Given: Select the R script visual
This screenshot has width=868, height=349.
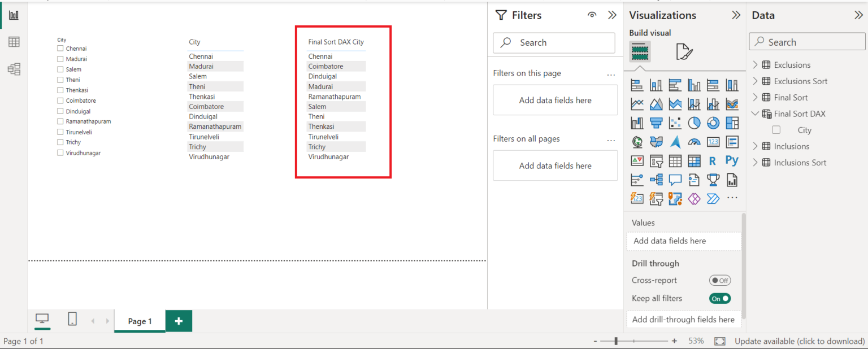Looking at the screenshot, I should [713, 161].
